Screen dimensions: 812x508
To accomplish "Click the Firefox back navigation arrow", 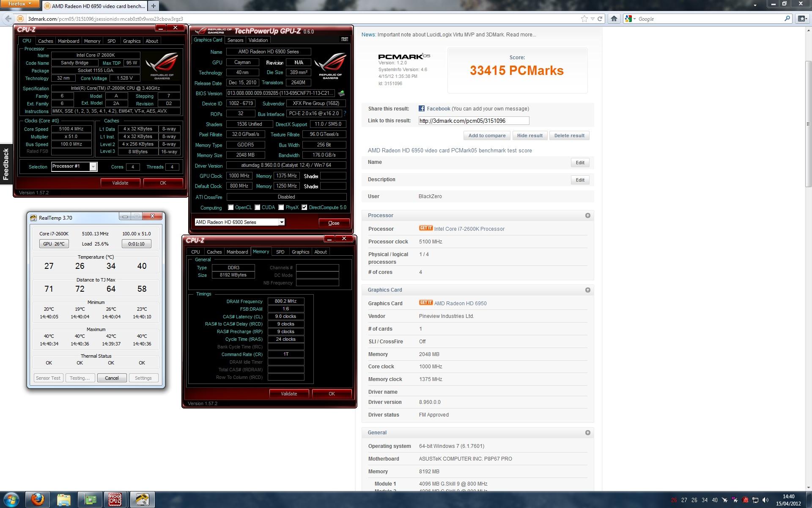I will [8, 19].
